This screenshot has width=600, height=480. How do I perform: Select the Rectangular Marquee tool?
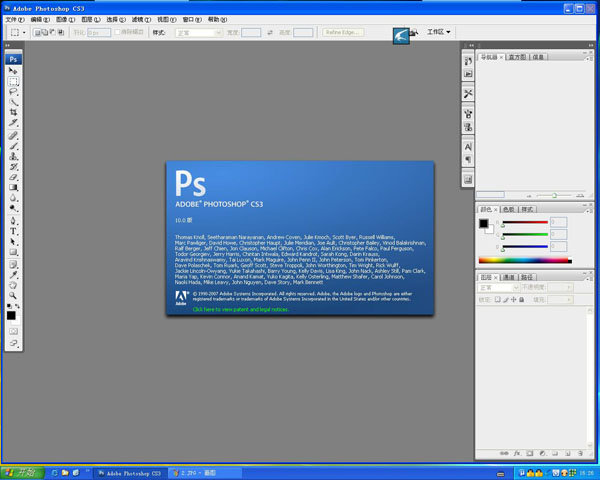(14, 81)
